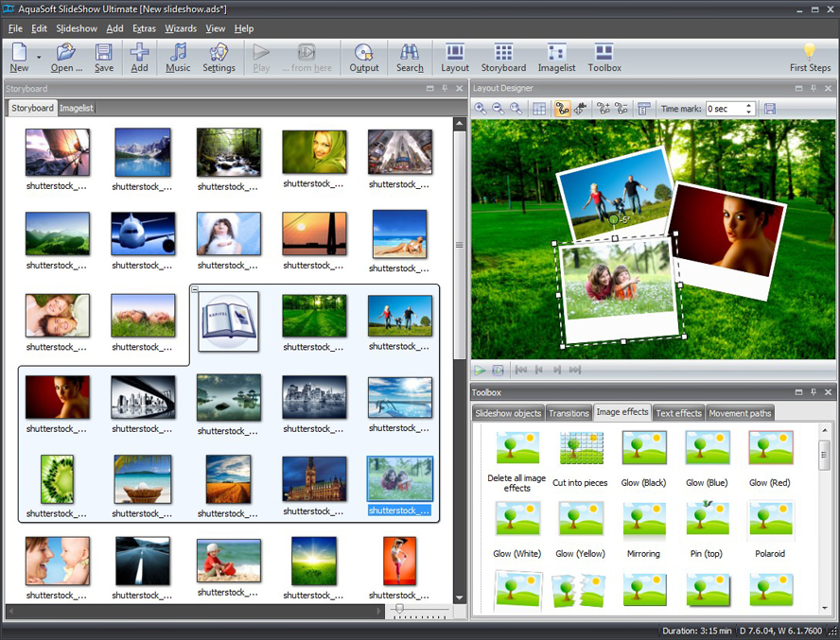Image resolution: width=840 pixels, height=640 pixels.
Task: Collapse the chapter group in storyboard
Action: point(194,289)
